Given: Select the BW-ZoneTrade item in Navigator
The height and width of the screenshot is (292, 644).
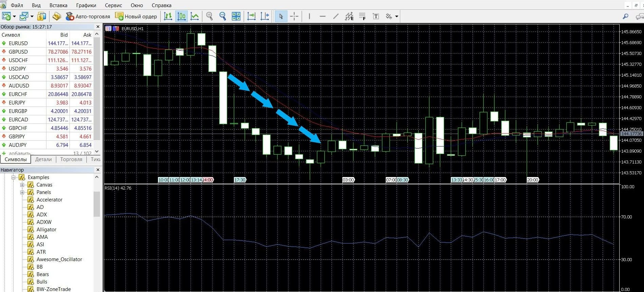Looking at the screenshot, I should click(x=54, y=289).
